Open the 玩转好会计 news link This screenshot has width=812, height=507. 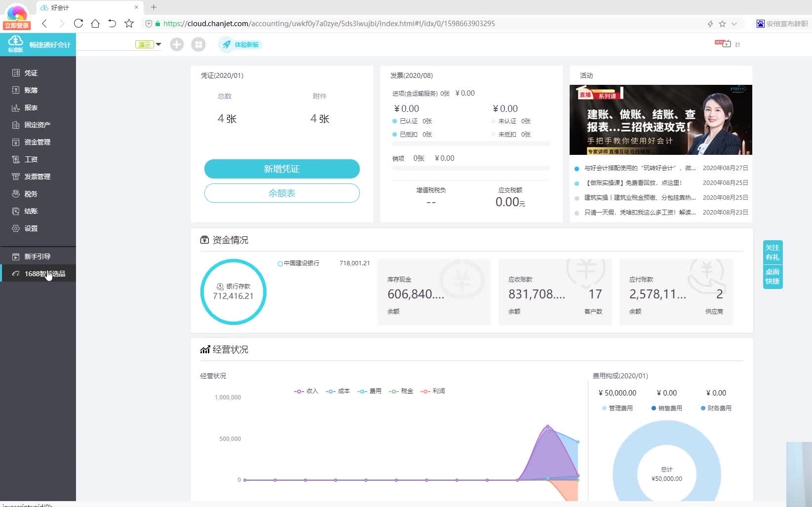coord(640,168)
